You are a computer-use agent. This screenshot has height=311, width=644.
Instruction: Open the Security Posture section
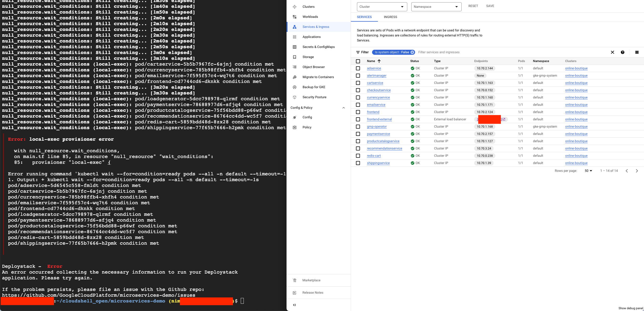(x=314, y=97)
